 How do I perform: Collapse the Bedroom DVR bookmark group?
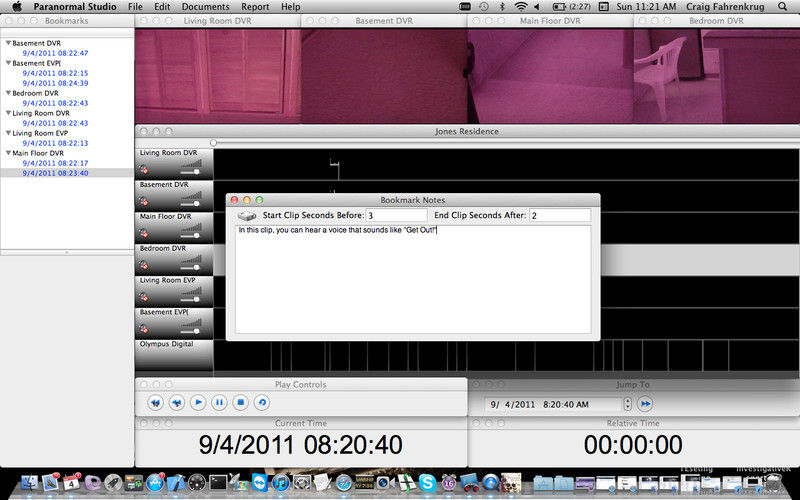[8, 93]
